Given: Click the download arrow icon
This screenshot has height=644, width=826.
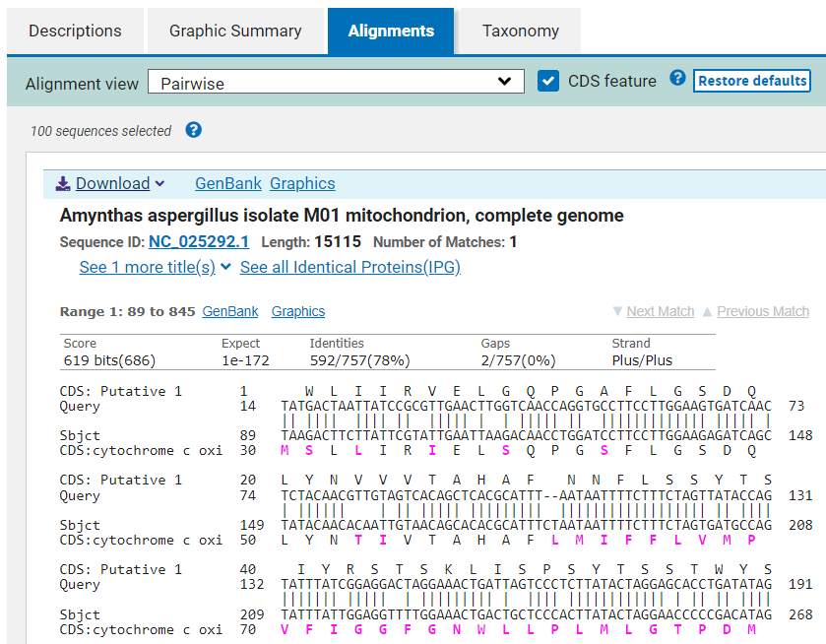Looking at the screenshot, I should click(x=63, y=183).
